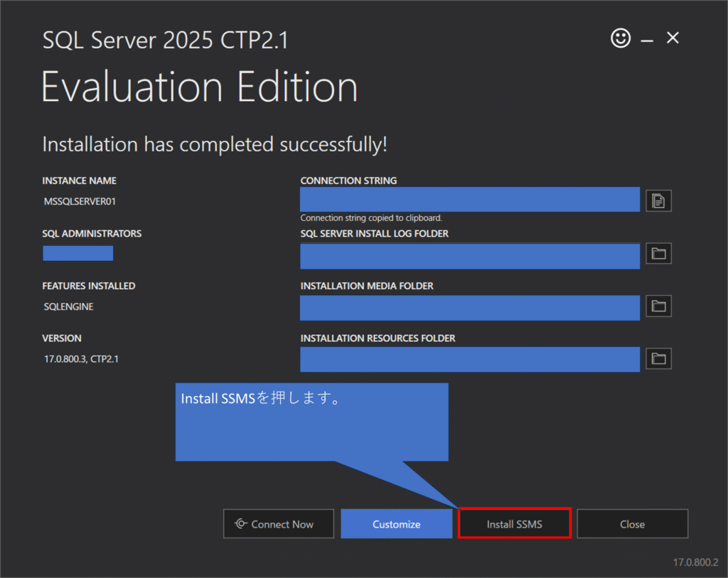Click the FEATURES INSTALLED label
This screenshot has height=578, width=728.
(x=89, y=286)
